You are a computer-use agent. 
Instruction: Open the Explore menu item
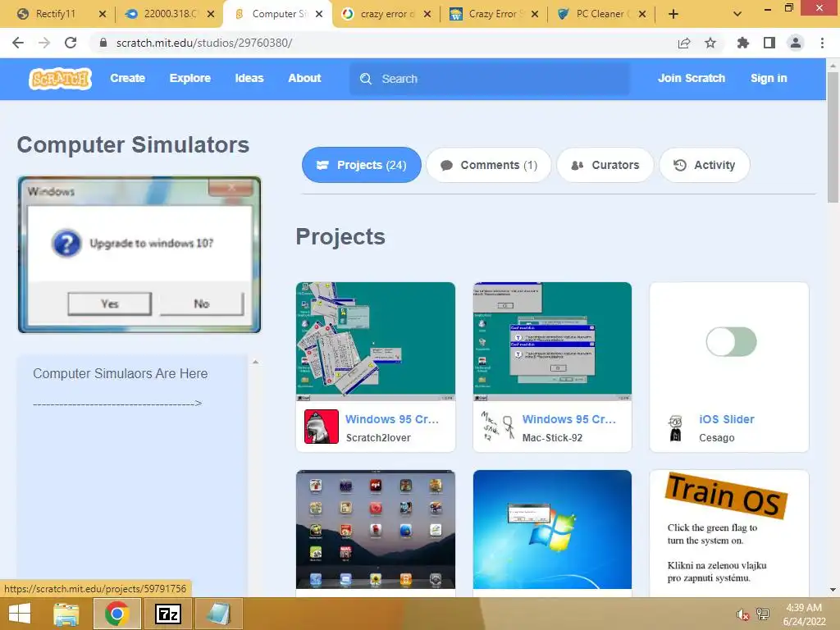(190, 78)
